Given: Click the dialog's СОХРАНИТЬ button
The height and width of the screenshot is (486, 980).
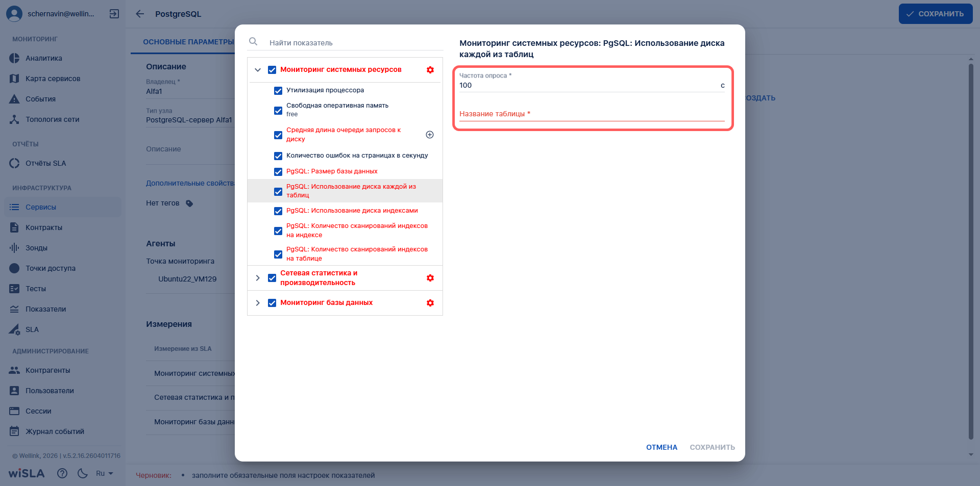Looking at the screenshot, I should point(712,447).
